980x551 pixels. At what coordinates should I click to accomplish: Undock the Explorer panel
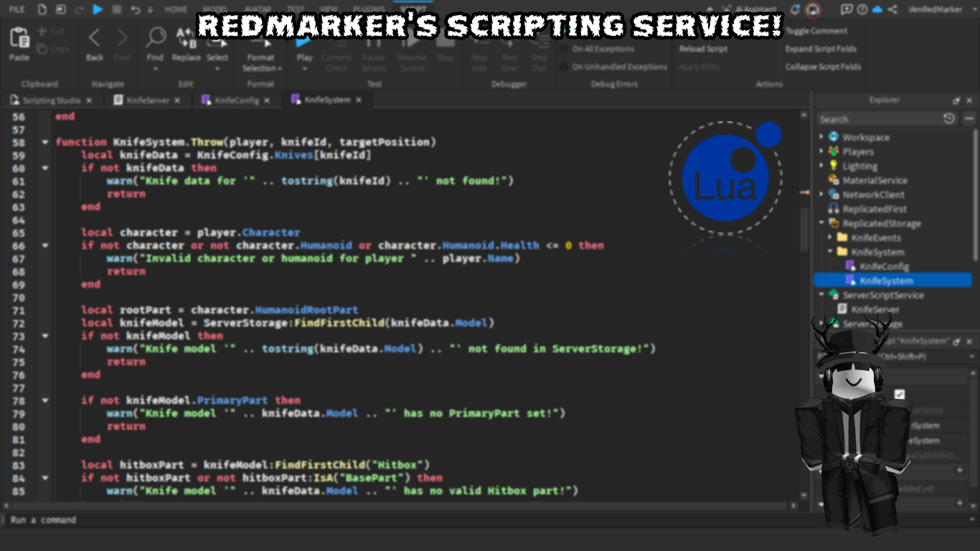point(956,100)
